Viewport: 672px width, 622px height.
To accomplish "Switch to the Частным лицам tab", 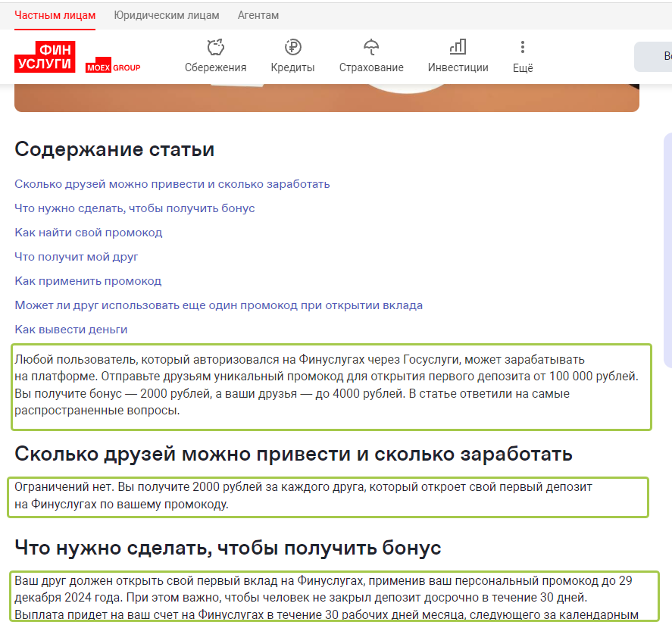I will [x=55, y=15].
